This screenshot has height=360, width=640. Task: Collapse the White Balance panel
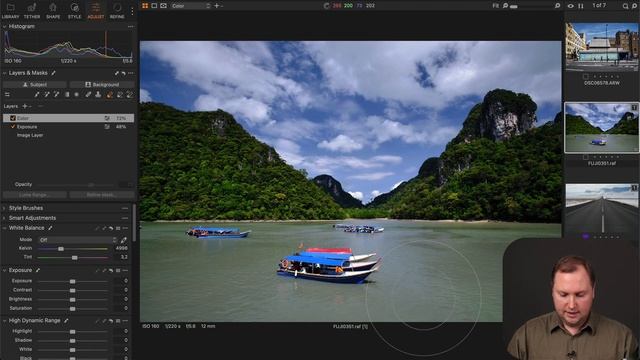pyautogui.click(x=4, y=228)
